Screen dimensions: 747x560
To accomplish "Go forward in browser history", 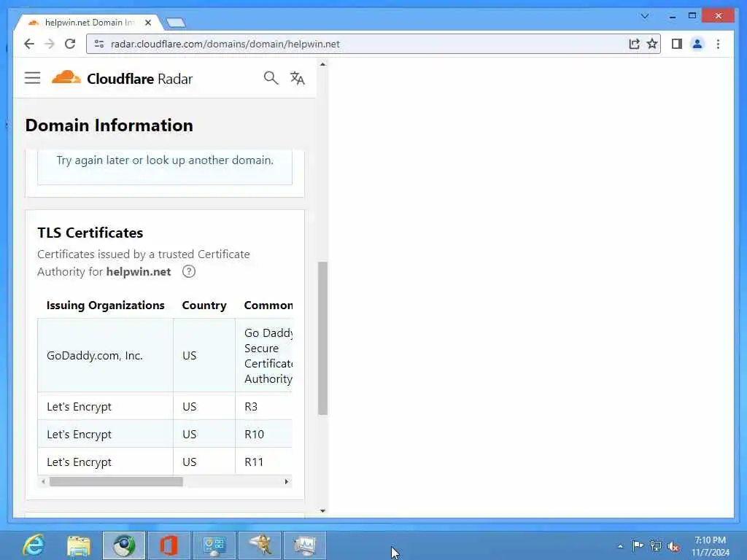I will (50, 44).
